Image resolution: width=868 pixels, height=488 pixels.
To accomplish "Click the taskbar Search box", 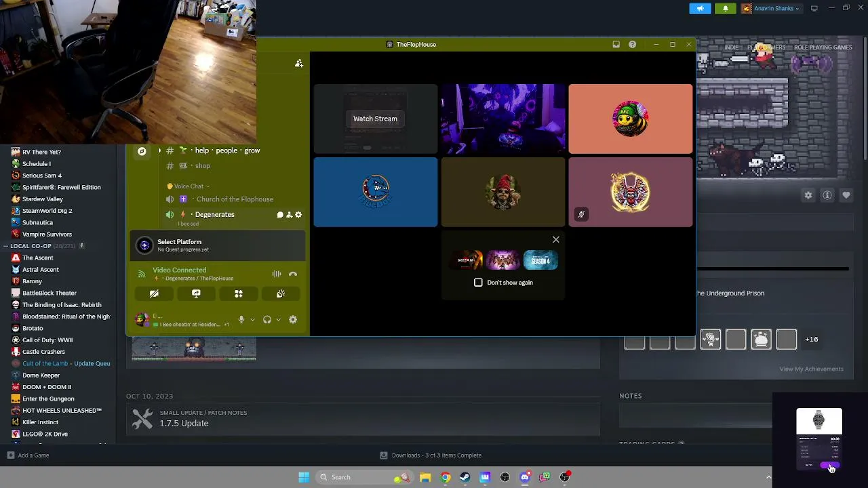I will 365,477.
